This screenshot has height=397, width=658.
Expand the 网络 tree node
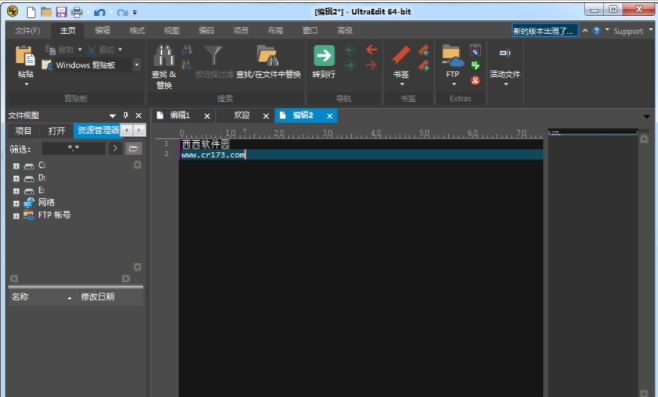pos(16,203)
